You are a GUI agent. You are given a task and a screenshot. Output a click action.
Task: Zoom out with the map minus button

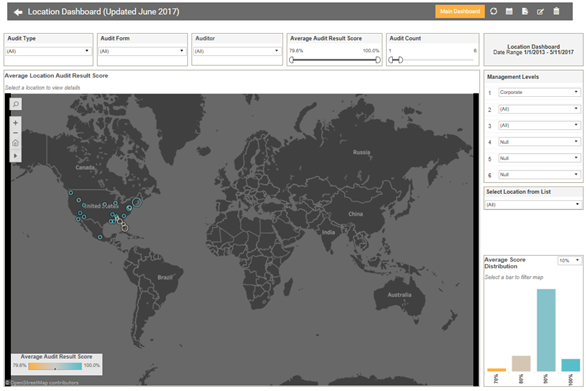(15, 133)
